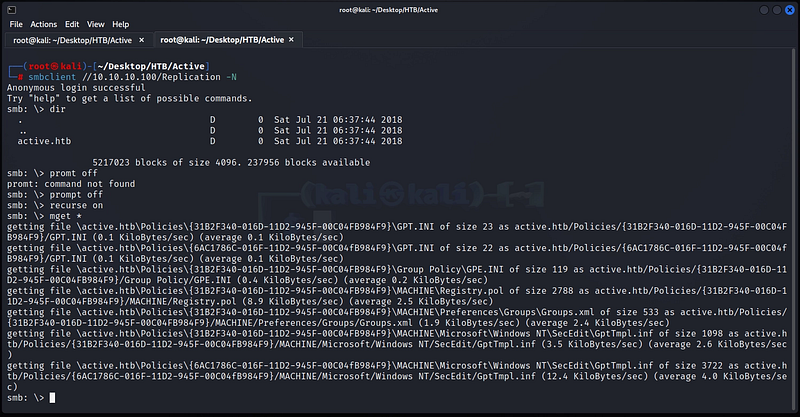800x417 pixels.
Task: Open the View menu
Action: click(95, 24)
